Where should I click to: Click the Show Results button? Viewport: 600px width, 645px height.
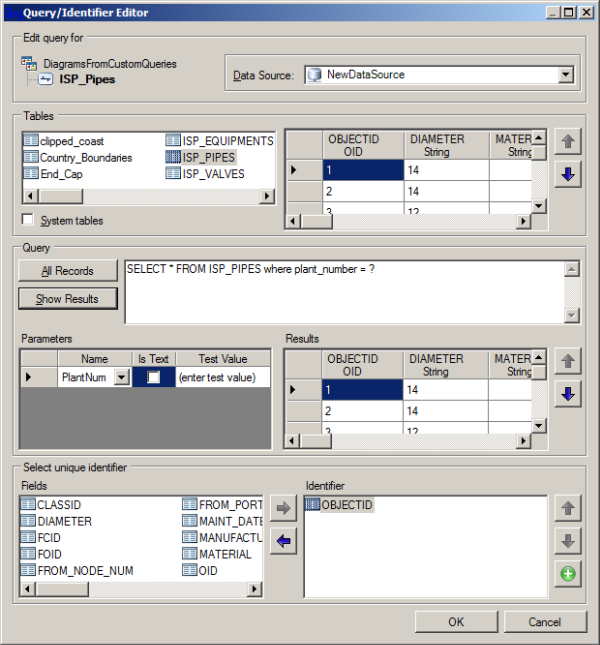tap(68, 299)
